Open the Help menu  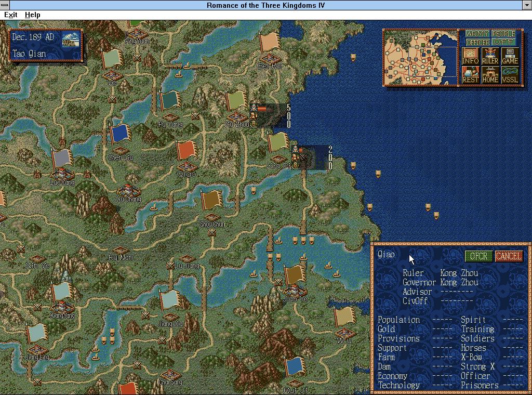click(33, 15)
